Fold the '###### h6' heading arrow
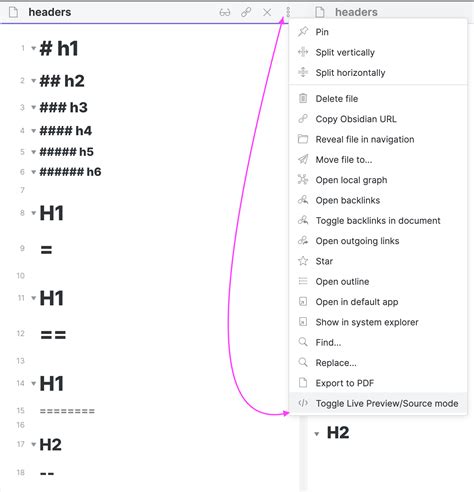This screenshot has height=492, width=474. click(33, 172)
